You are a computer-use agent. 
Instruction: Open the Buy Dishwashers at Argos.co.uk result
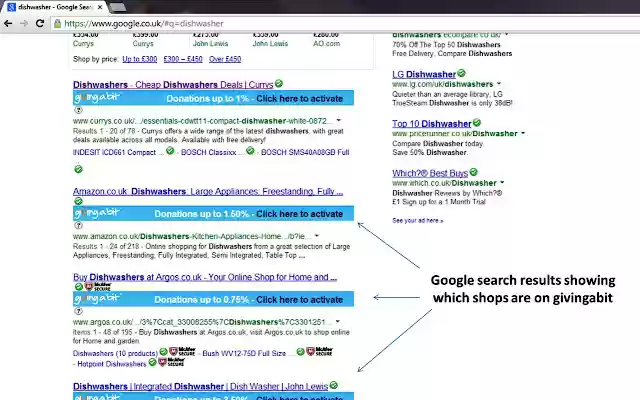205,277
